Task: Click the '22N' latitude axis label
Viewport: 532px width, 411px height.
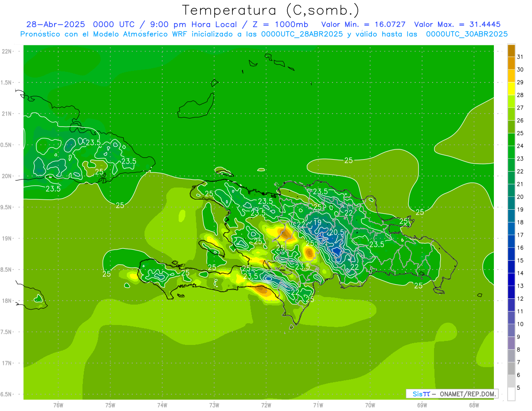Action: [x=6, y=51]
